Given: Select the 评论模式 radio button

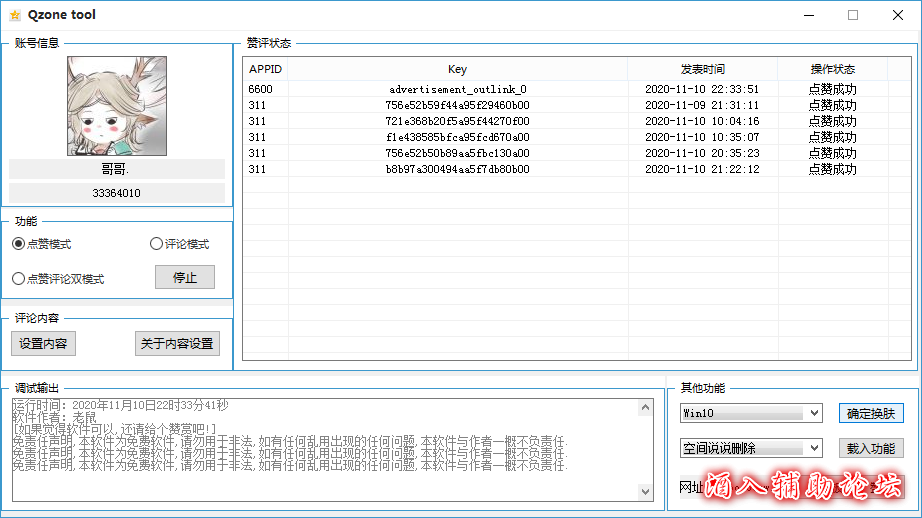Looking at the screenshot, I should coord(156,244).
